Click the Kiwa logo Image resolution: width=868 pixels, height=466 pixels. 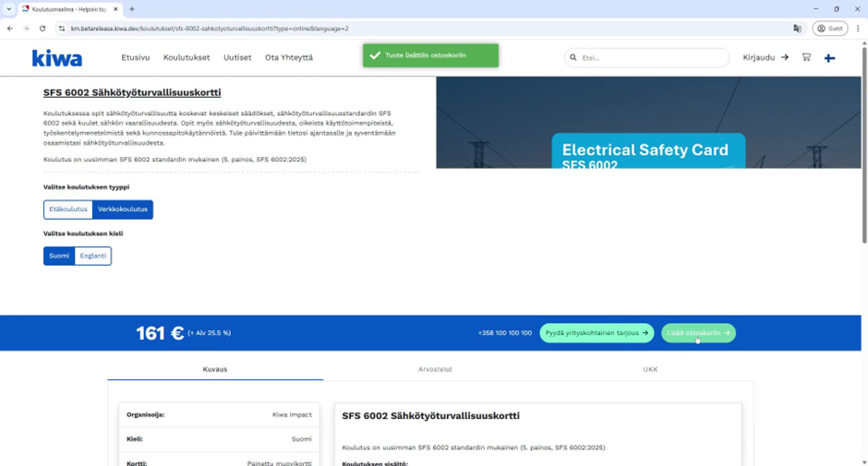point(57,58)
